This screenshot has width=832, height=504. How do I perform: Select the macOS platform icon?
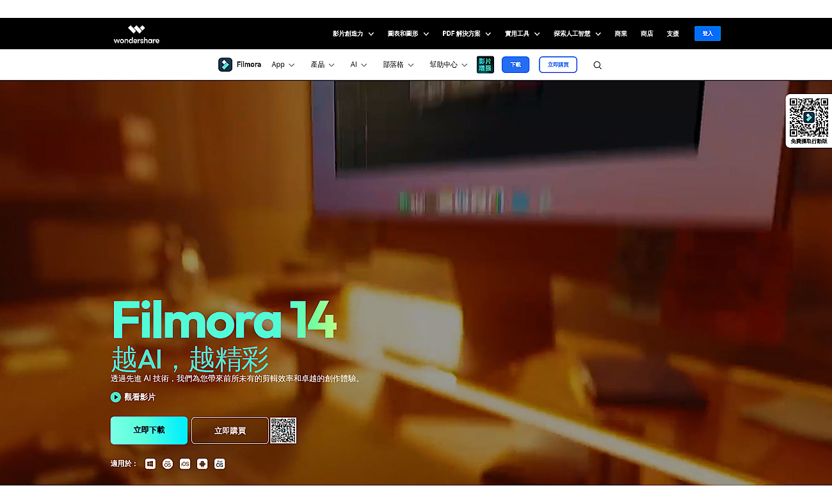point(168,464)
